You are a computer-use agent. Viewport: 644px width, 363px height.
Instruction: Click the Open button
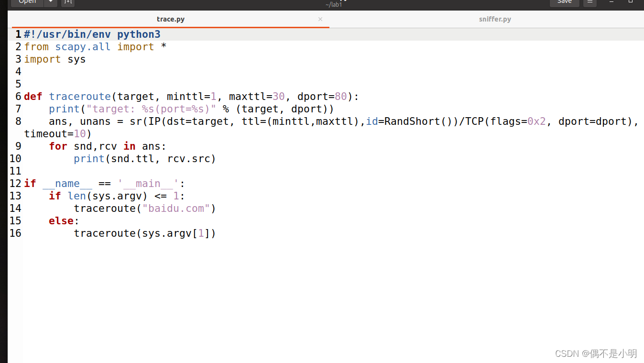coord(26,2)
